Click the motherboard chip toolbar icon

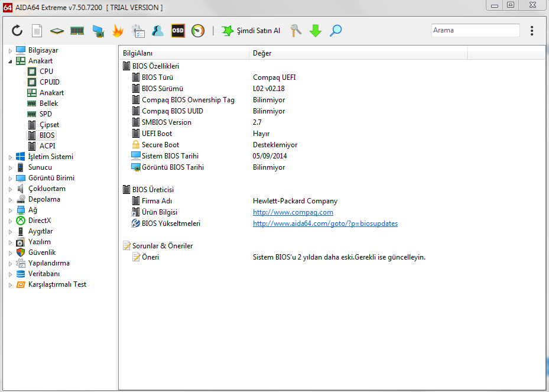57,31
